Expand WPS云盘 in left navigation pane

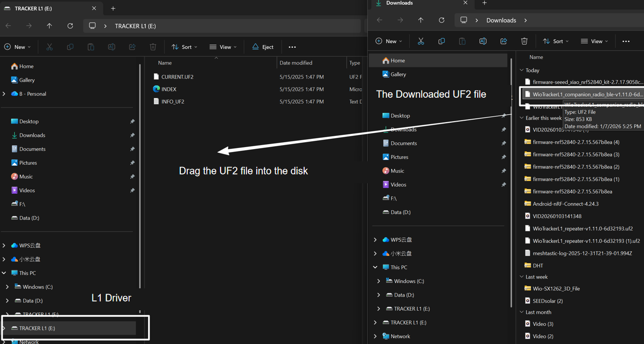[x=4, y=245]
